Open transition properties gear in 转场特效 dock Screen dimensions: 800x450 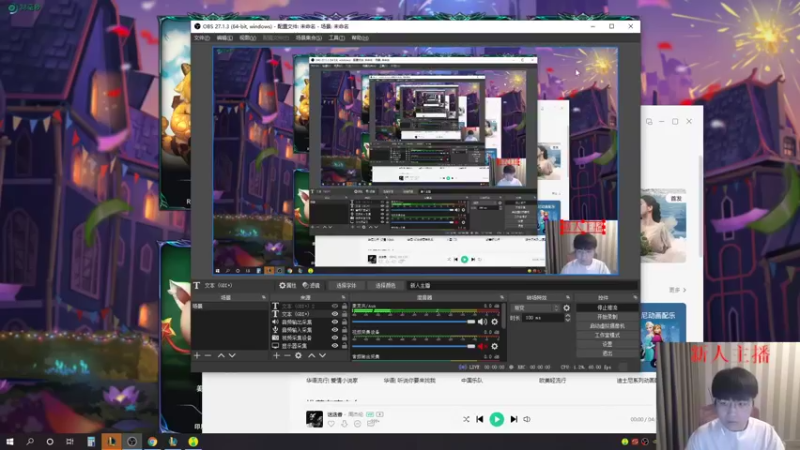tap(566, 308)
